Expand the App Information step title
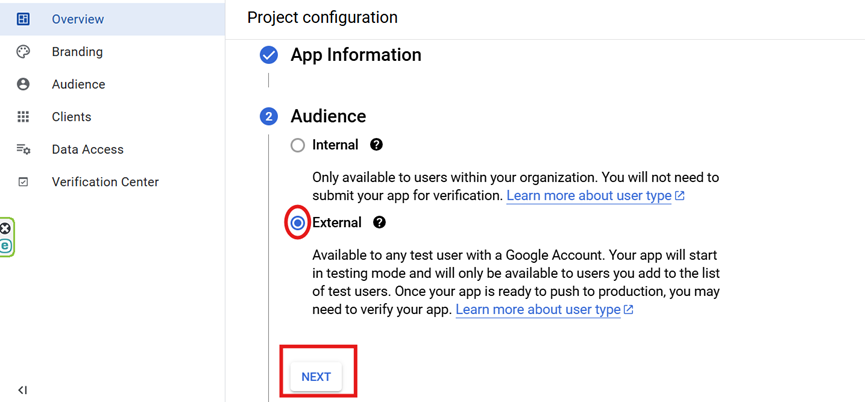This screenshot has height=402, width=865. tap(355, 55)
